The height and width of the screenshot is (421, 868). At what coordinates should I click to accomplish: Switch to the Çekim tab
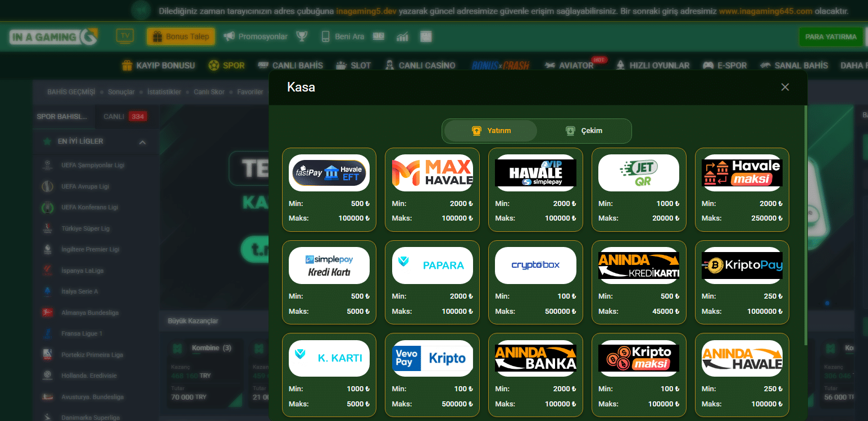click(584, 131)
